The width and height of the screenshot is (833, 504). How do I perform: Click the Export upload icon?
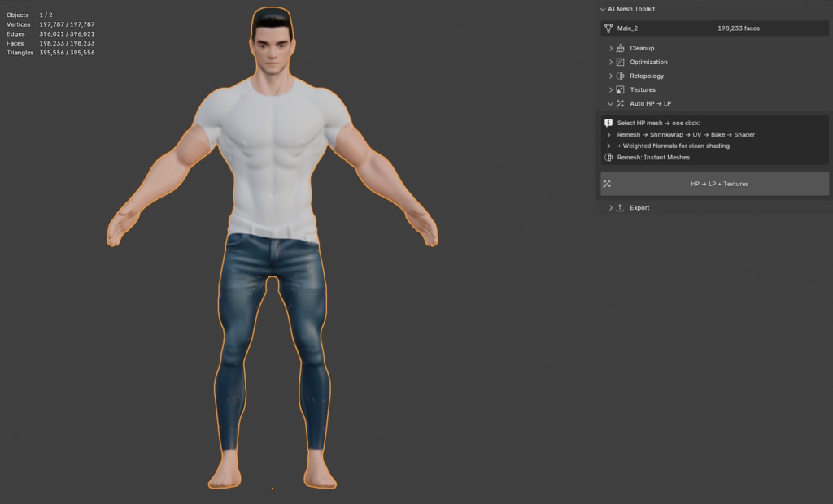[x=620, y=207]
